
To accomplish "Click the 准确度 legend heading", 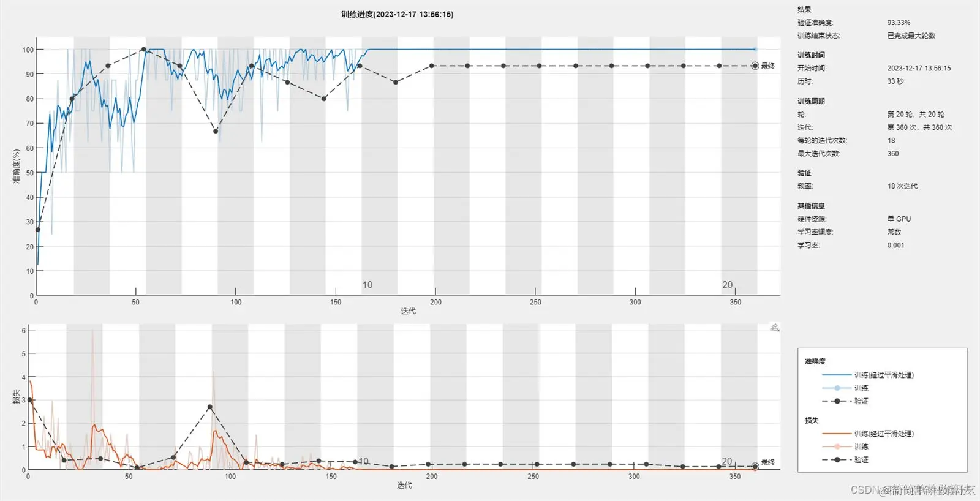I will (x=815, y=361).
